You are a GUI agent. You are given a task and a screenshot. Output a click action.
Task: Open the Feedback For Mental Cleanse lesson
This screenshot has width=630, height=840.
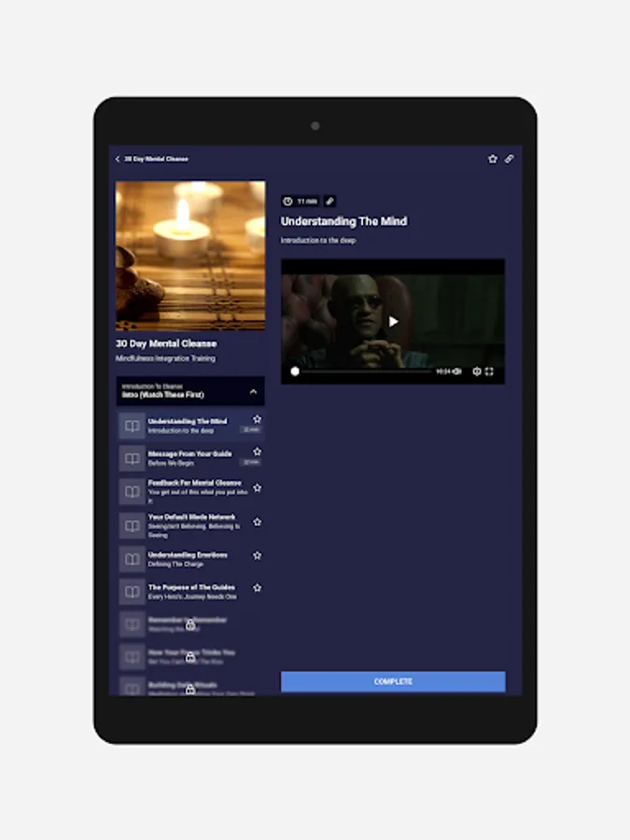[x=190, y=492]
